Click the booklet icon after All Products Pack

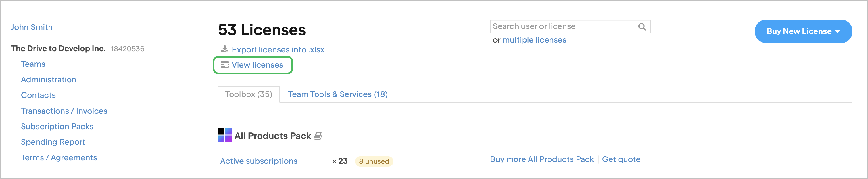(318, 136)
